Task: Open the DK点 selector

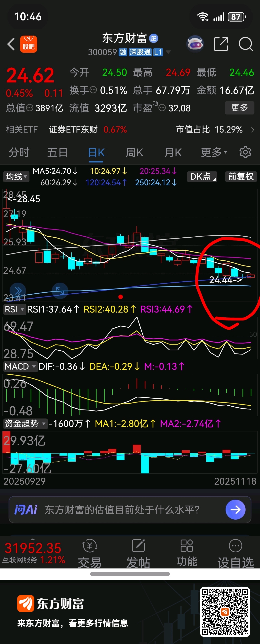Action: click(202, 177)
